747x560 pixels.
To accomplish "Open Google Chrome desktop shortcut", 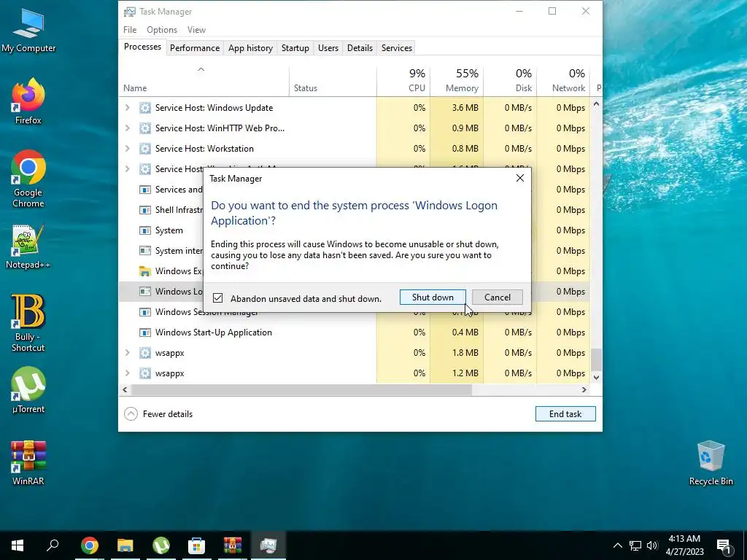I will (28, 179).
